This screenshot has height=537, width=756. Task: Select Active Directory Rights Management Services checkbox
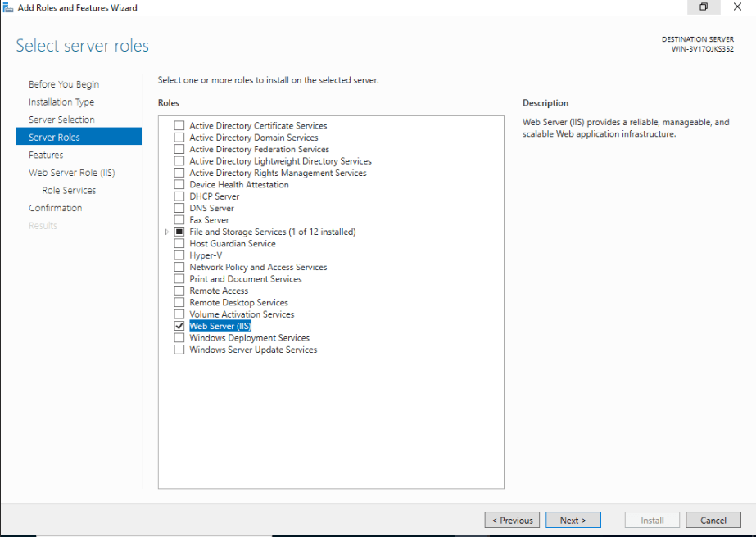point(179,173)
